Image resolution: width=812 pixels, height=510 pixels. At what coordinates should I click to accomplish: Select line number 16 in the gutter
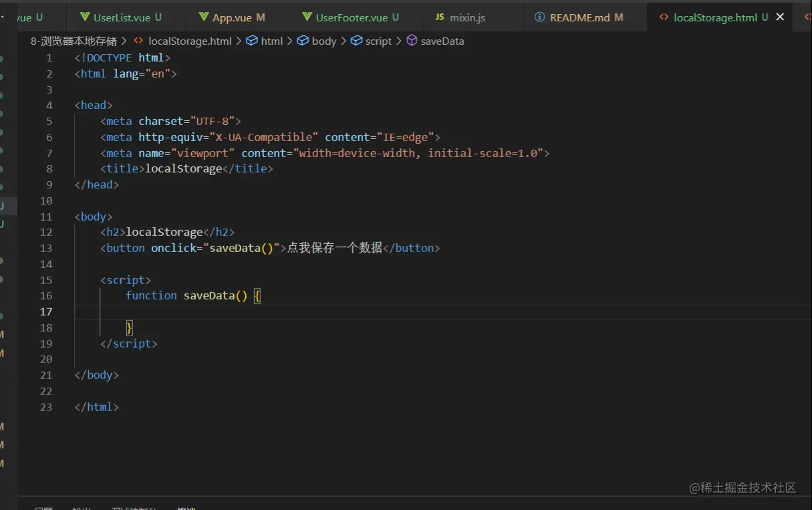[x=46, y=295]
